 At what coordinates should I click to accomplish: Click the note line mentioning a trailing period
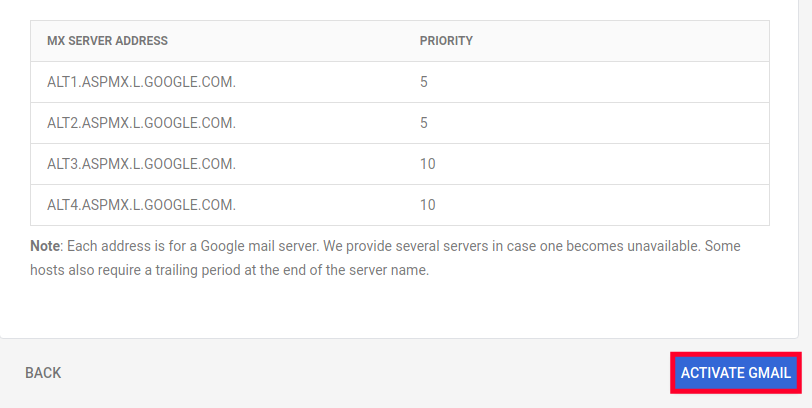tap(229, 270)
